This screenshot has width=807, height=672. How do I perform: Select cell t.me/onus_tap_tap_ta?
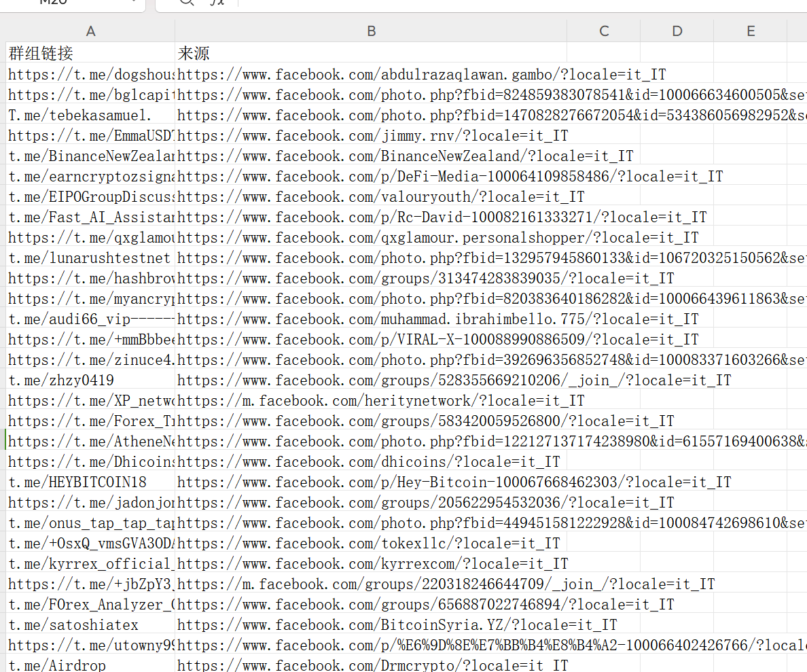point(90,523)
